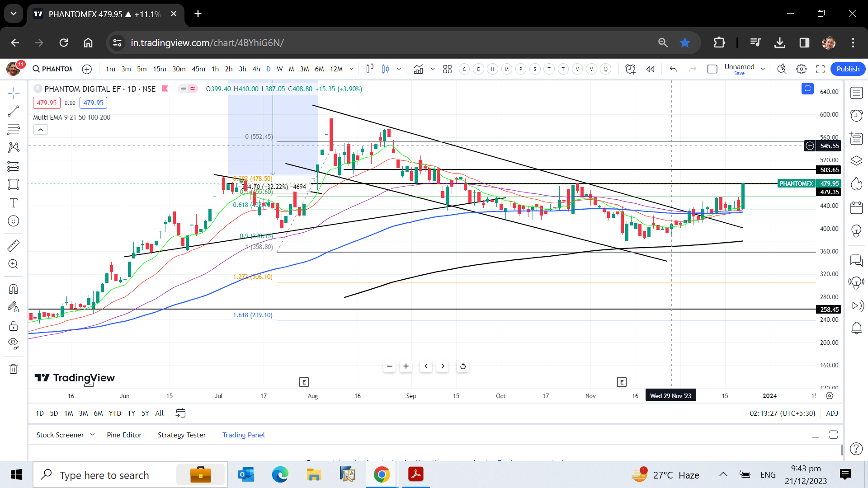Toggle the magnet snap mode
This screenshot has width=868, height=488.
[14, 289]
